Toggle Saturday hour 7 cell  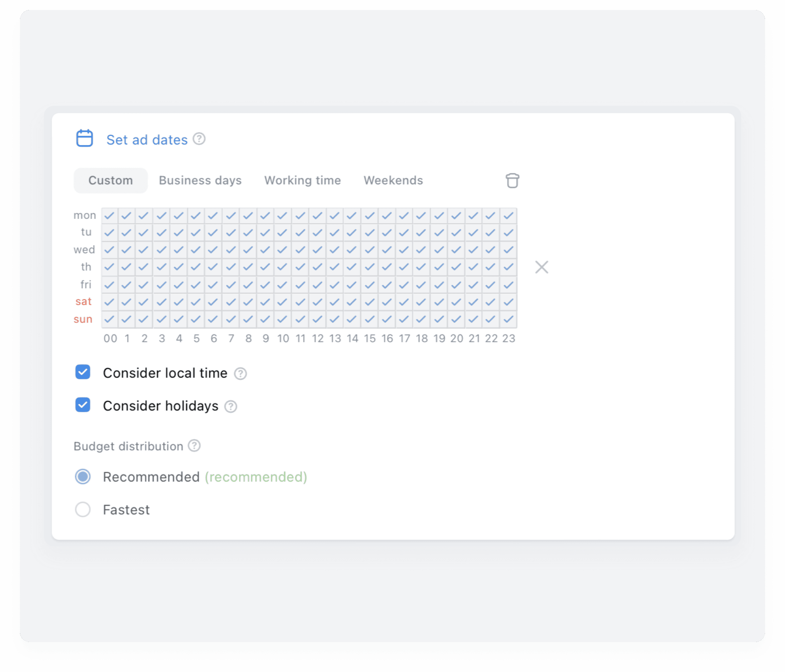pos(231,302)
